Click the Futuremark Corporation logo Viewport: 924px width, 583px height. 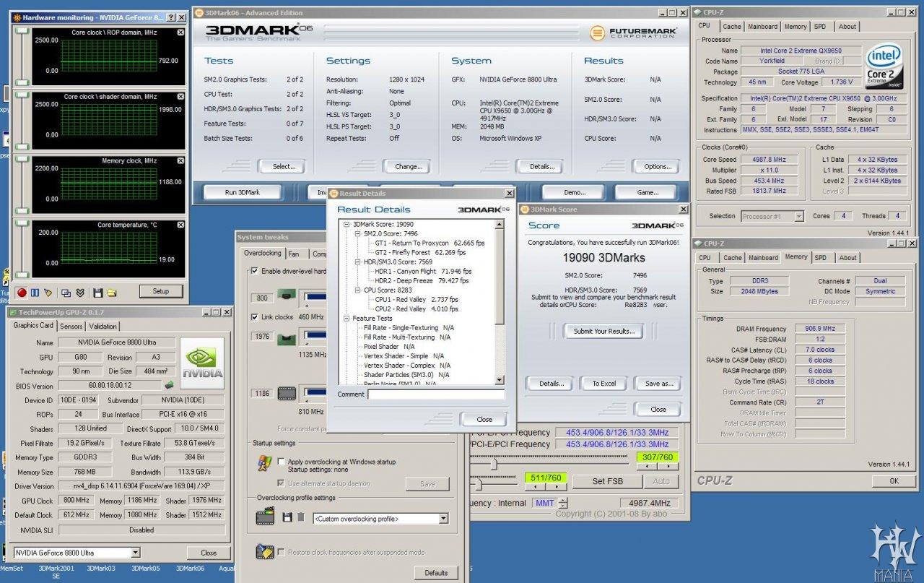[632, 33]
